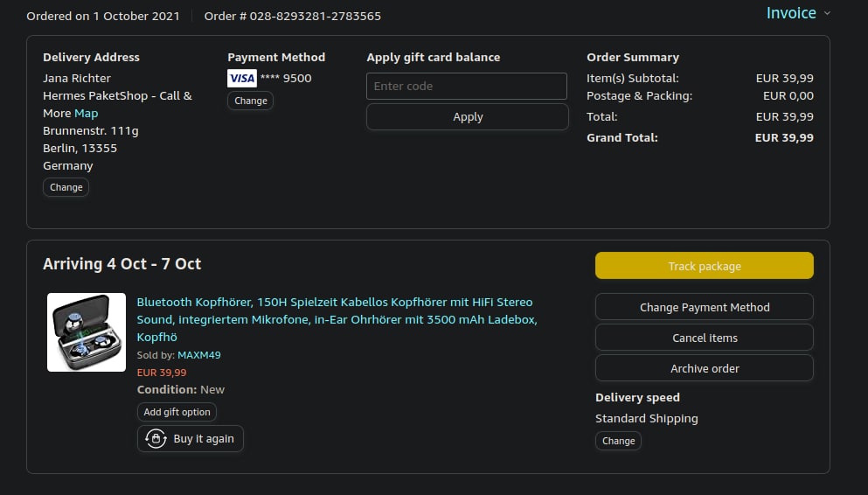Viewport: 868px width, 495px height.
Task: Open the MAXM49 seller page
Action: (x=199, y=355)
